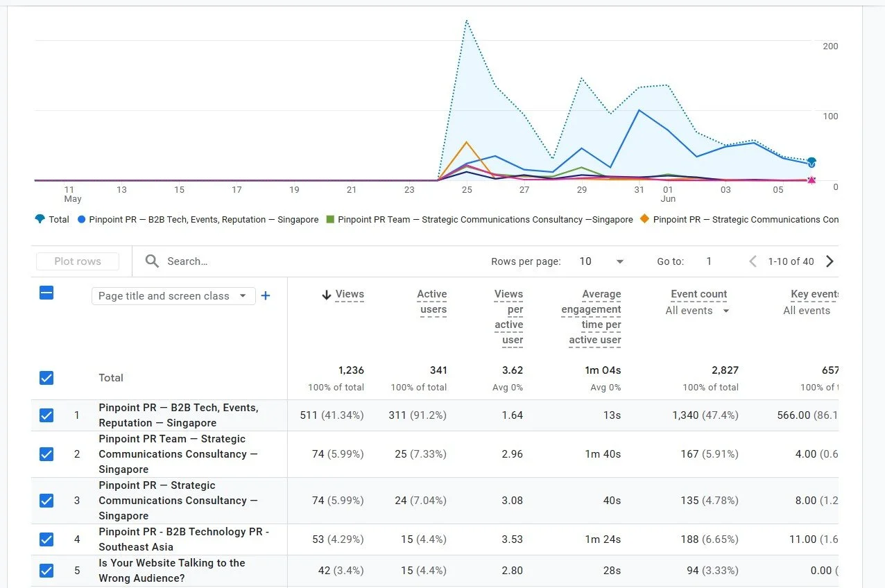Click total event count 2,827
The height and width of the screenshot is (588, 885).
[725, 370]
